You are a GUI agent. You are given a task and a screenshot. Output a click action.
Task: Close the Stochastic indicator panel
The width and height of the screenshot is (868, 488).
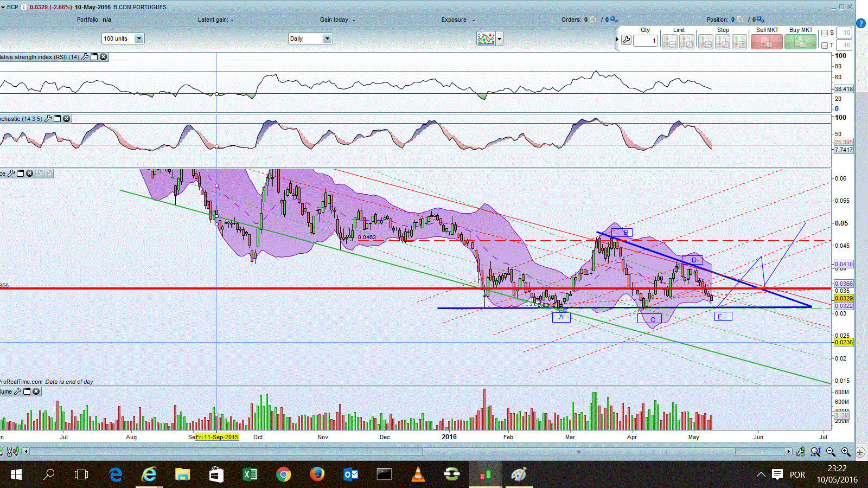point(67,119)
